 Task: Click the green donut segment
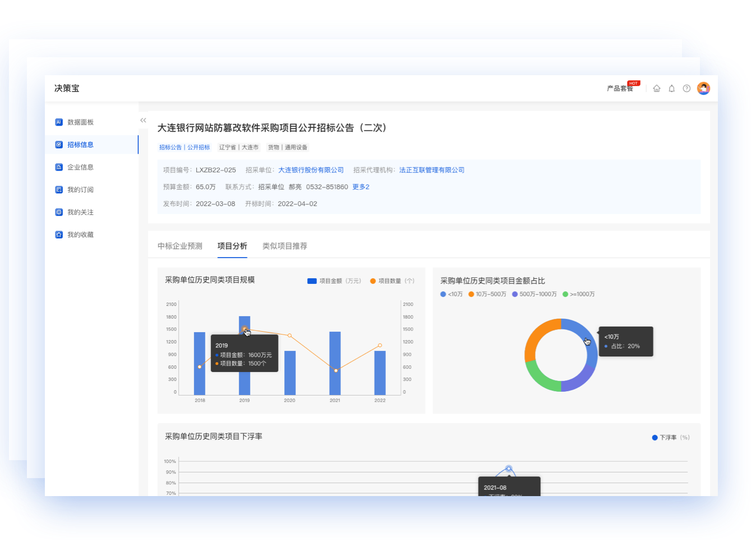(538, 378)
